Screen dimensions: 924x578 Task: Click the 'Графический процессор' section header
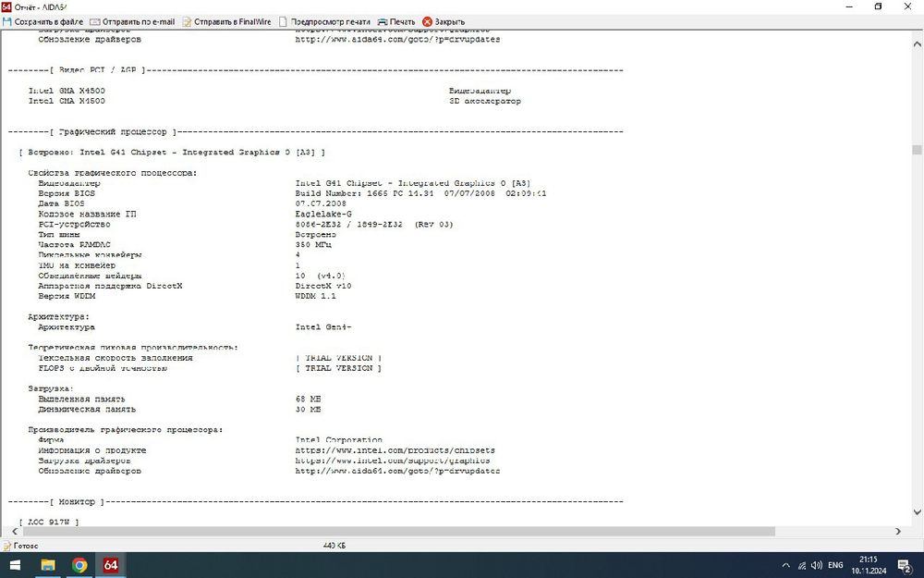(113, 131)
